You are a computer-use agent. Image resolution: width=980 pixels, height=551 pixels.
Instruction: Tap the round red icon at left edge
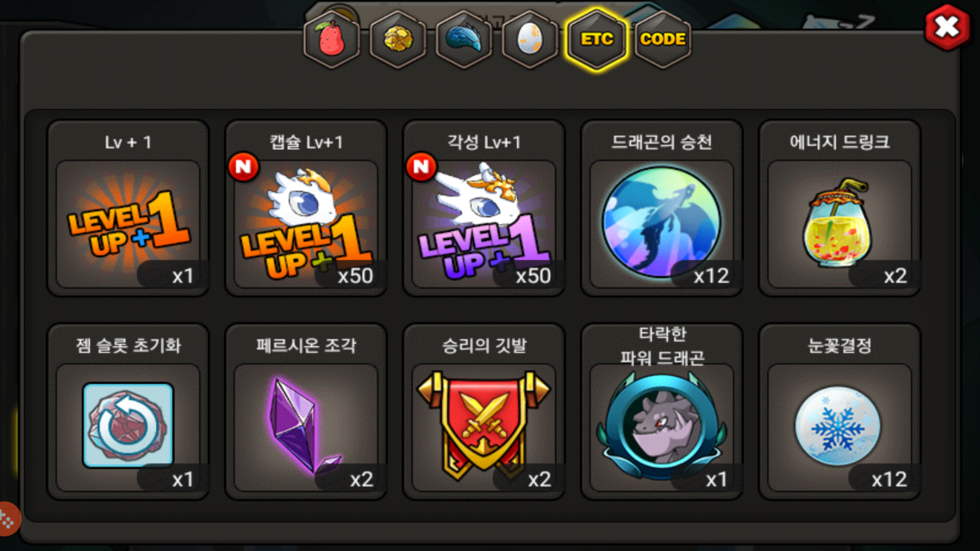click(8, 519)
